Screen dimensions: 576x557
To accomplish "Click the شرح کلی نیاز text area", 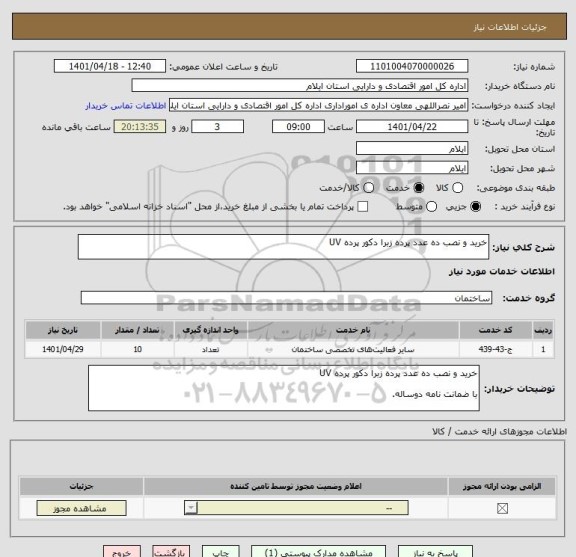I will pos(283,247).
